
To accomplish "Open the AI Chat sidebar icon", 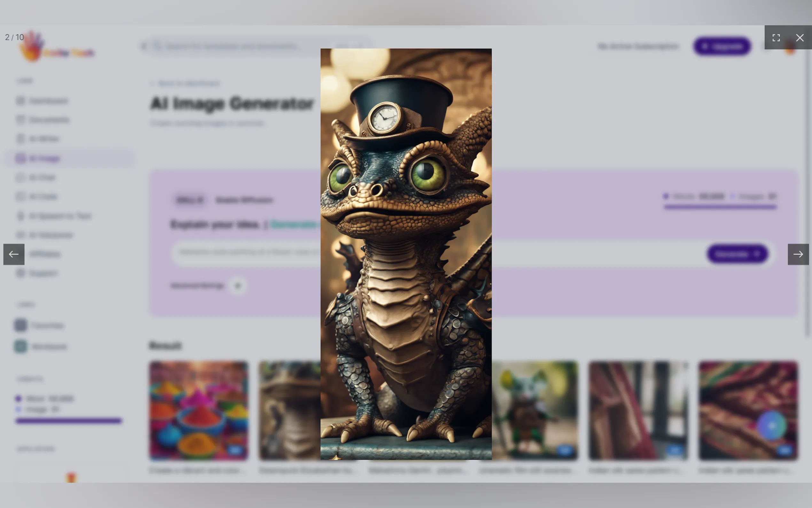I will coord(20,178).
